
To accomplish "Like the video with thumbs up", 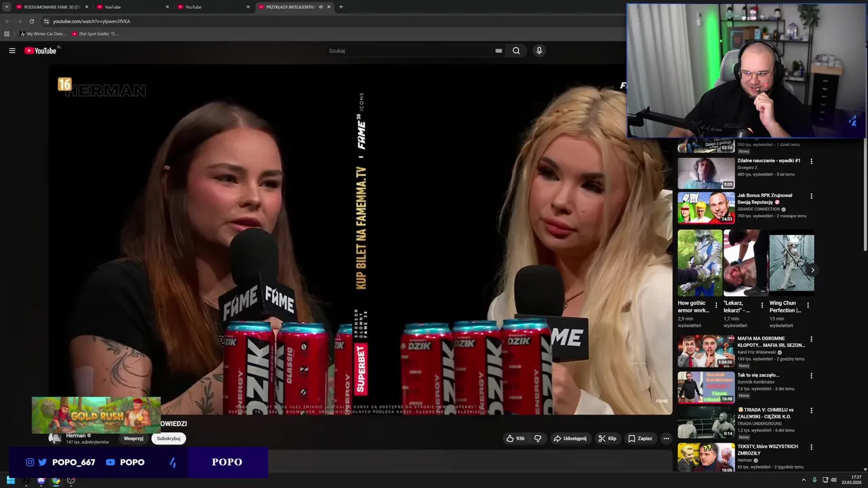I will [x=515, y=439].
